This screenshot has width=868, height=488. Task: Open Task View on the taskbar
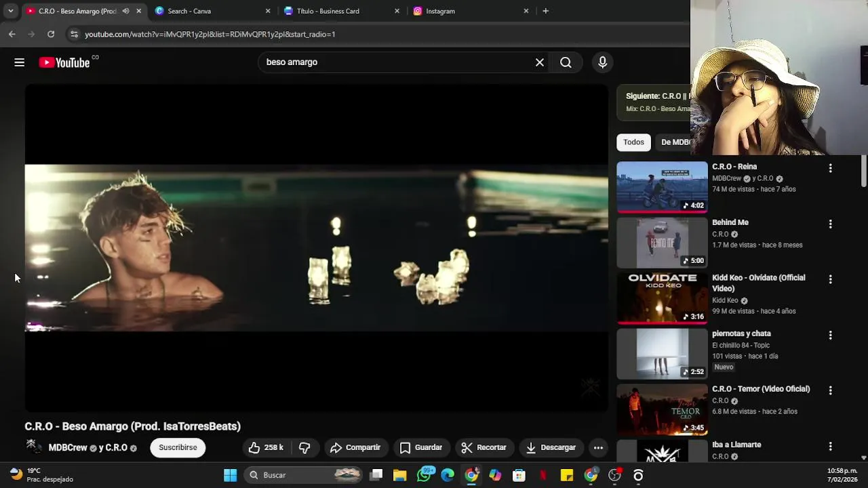[376, 475]
